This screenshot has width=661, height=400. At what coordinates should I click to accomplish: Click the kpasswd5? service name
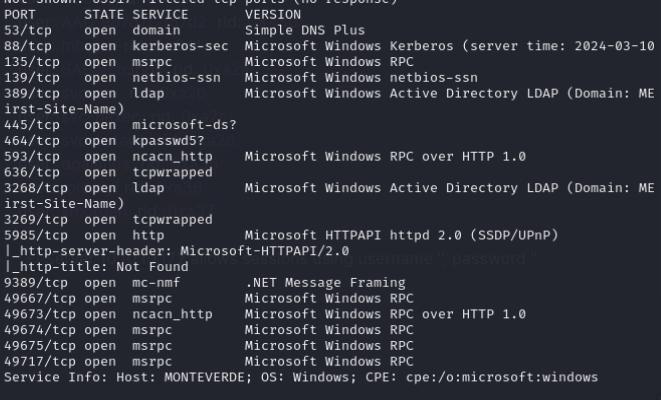pyautogui.click(x=168, y=141)
